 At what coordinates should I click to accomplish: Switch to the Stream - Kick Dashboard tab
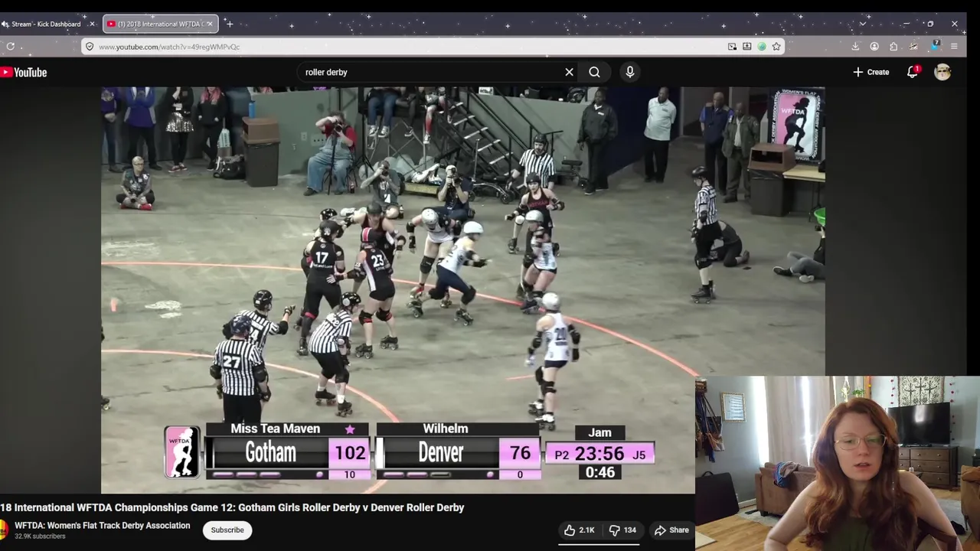pyautogui.click(x=47, y=24)
